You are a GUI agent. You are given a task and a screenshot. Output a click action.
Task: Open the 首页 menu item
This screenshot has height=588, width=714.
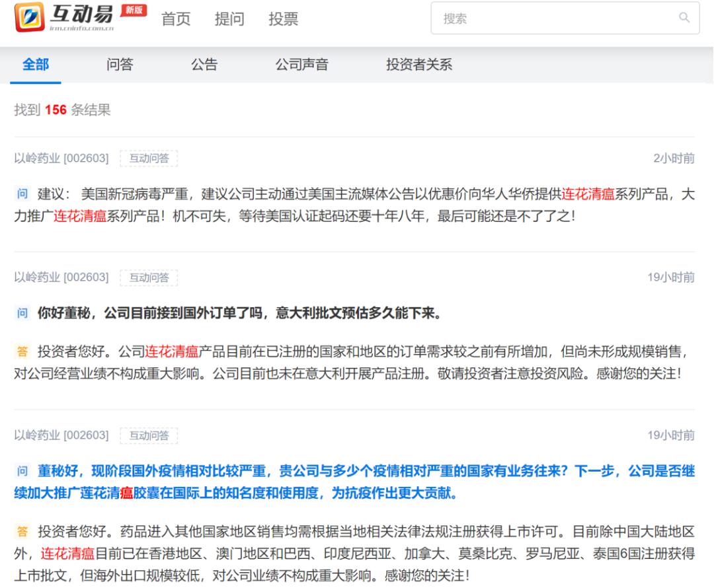pos(177,20)
